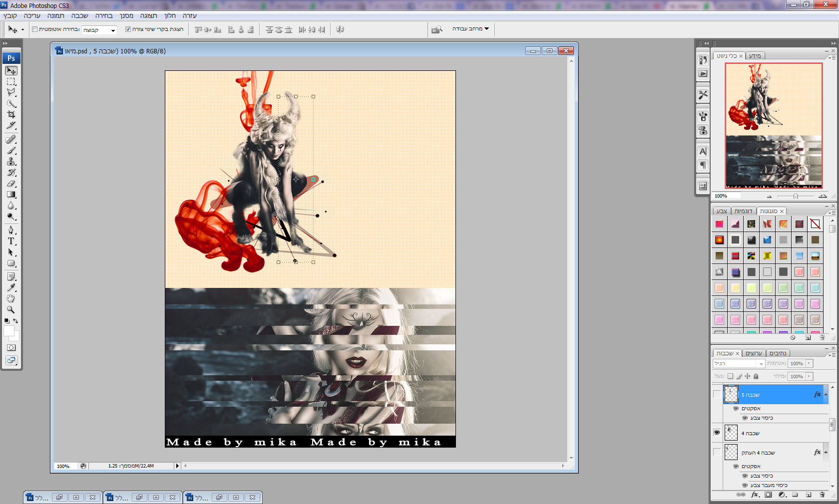
Task: Create a new layer group with the folder icon
Action: tap(795, 495)
